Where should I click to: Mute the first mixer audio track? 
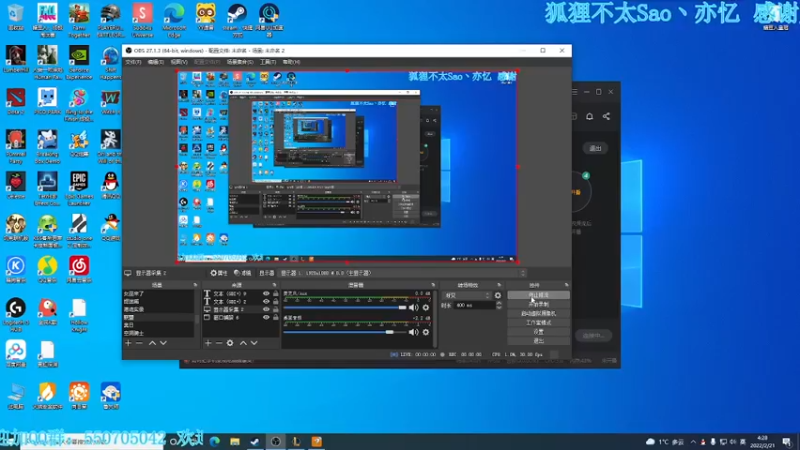pos(413,307)
